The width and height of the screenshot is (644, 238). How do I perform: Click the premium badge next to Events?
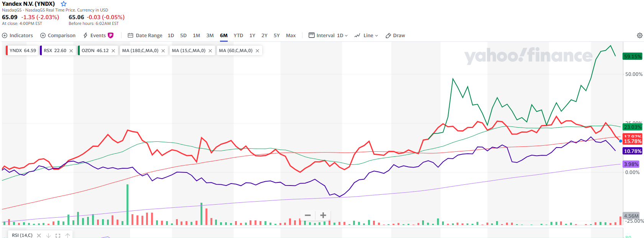111,35
